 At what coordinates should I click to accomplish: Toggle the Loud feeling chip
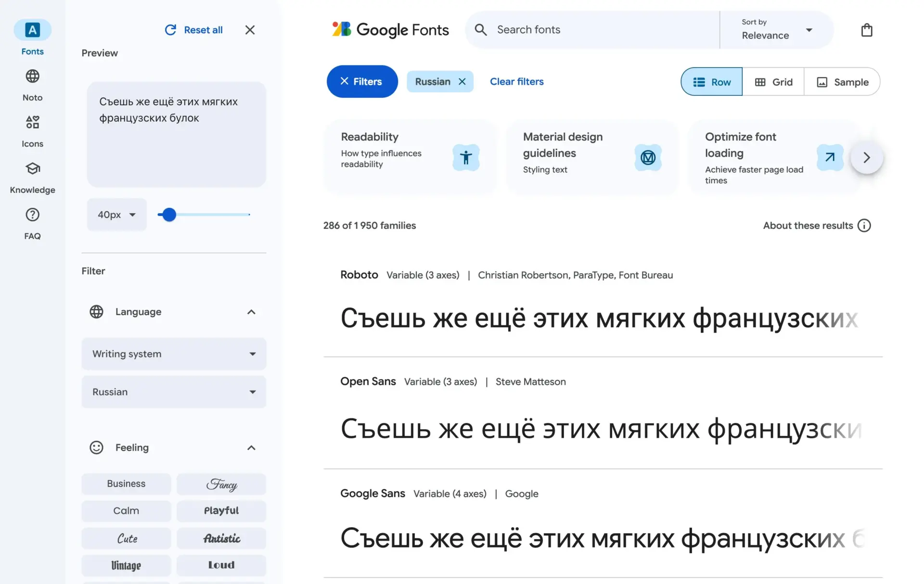[221, 565]
